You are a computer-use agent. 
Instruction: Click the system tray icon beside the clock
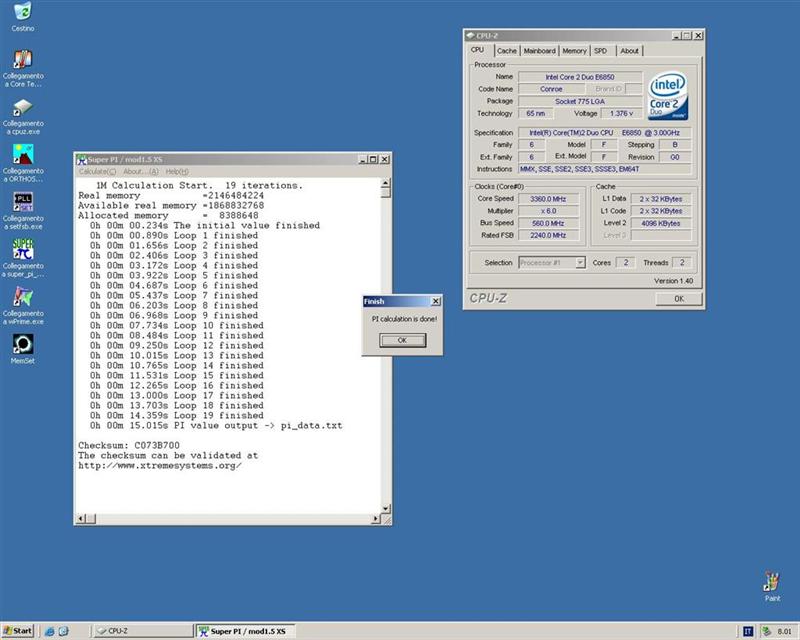click(x=766, y=631)
